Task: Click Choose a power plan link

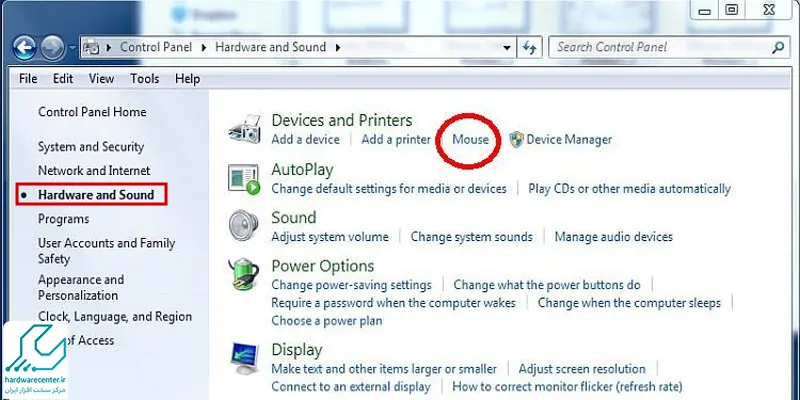Action: (327, 321)
